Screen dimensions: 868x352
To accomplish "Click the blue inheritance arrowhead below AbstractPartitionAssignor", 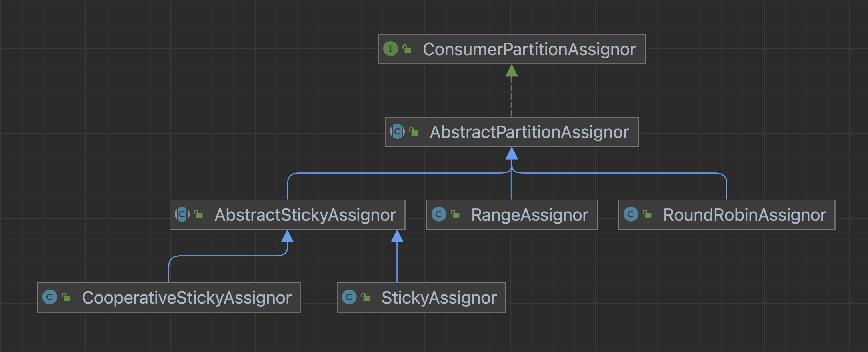I will [x=512, y=154].
